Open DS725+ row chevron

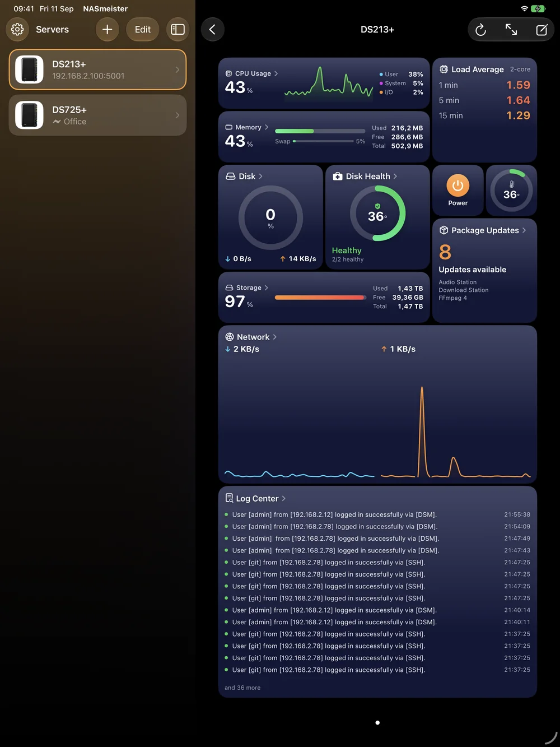coord(178,115)
